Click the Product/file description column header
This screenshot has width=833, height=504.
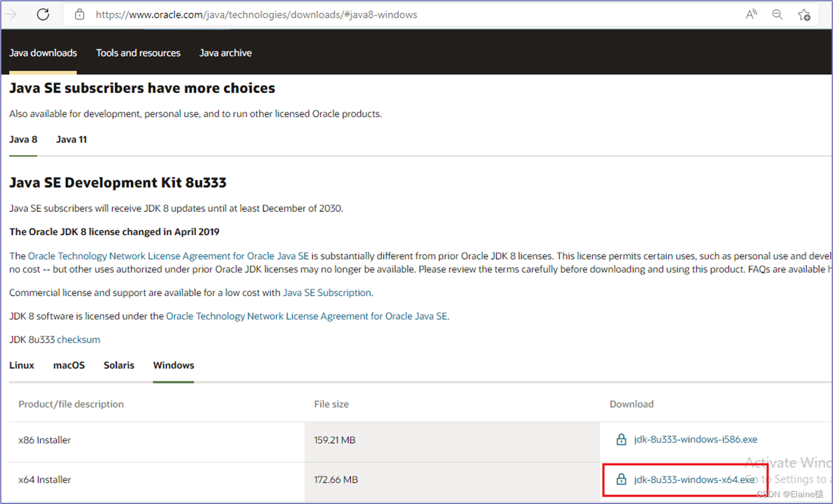(71, 404)
